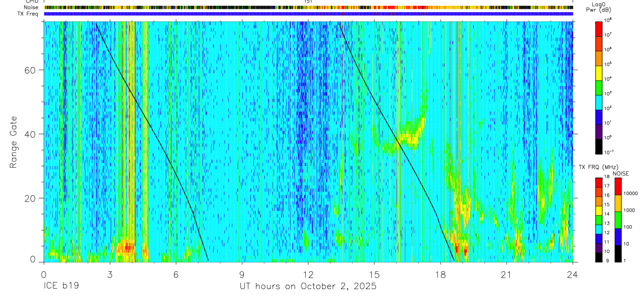Viewport: 644px width, 297px height.
Task: Click the '151' CPID value at top
Action: 308,2
